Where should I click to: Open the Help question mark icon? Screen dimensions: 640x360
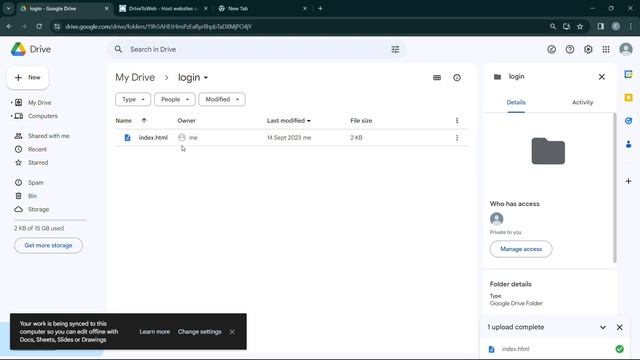570,49
